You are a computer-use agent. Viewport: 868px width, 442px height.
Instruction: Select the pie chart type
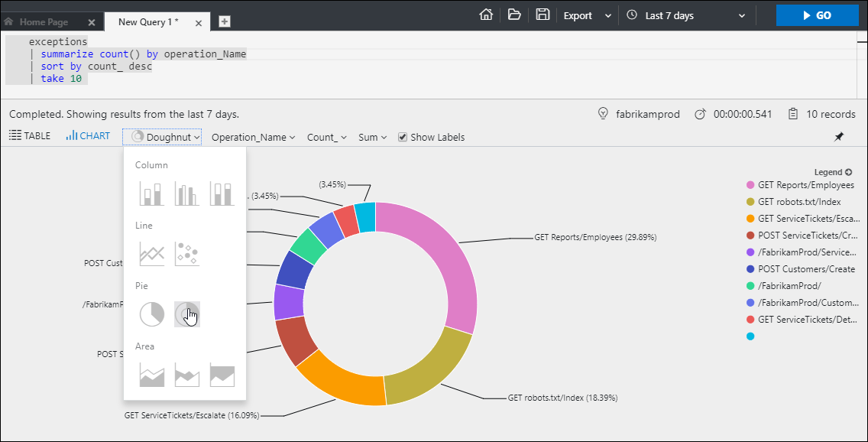coord(151,314)
